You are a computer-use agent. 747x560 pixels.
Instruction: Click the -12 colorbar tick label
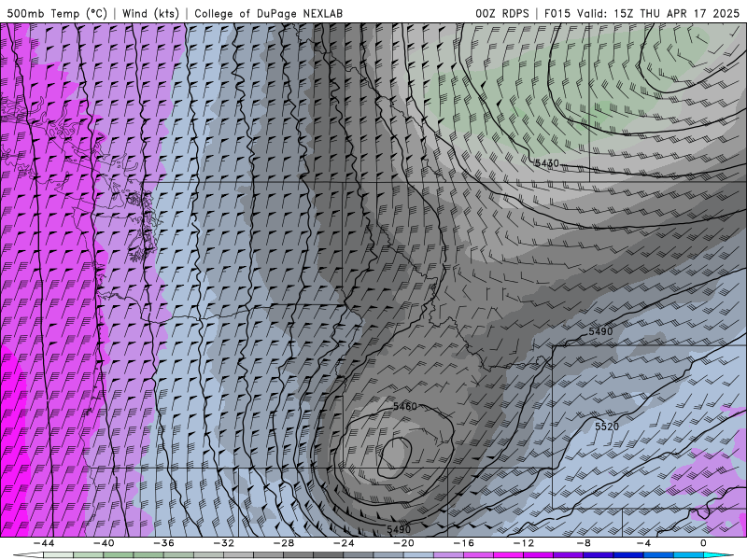[x=524, y=543]
